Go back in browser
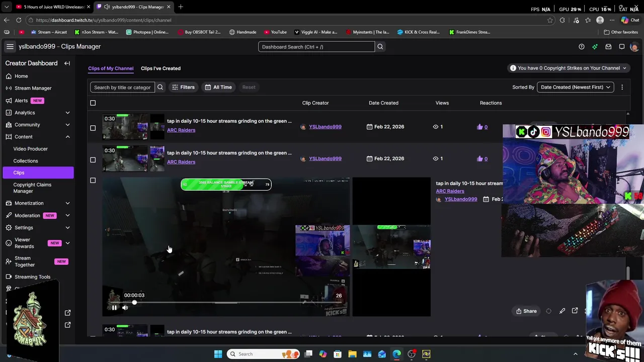Image resolution: width=644 pixels, height=362 pixels. click(7, 20)
